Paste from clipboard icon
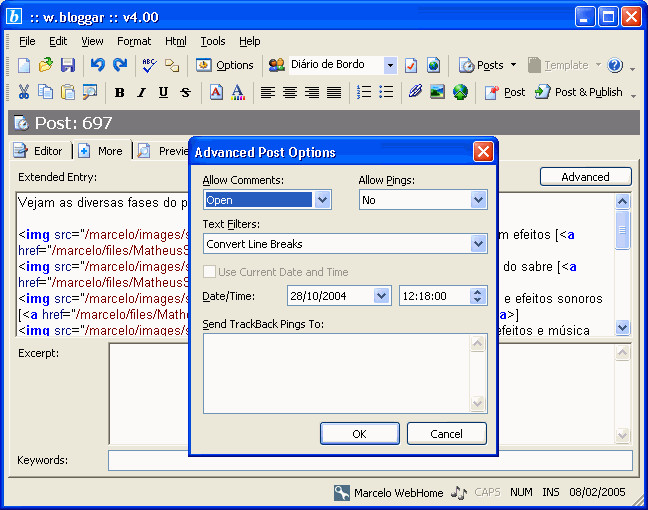648x510 pixels. (68, 92)
